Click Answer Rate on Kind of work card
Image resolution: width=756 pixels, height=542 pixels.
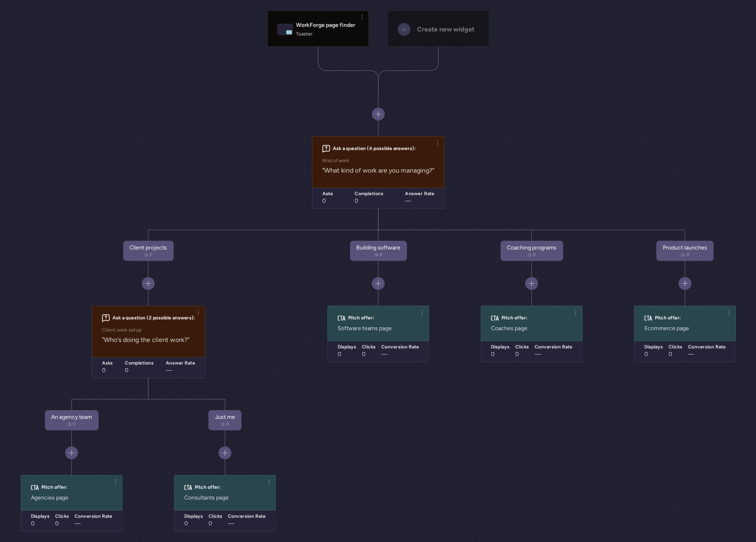419,197
